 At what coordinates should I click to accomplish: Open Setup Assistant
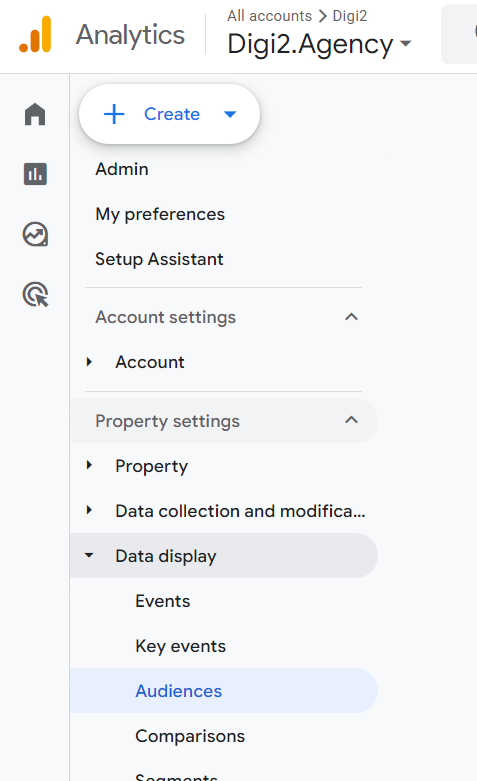coord(159,259)
